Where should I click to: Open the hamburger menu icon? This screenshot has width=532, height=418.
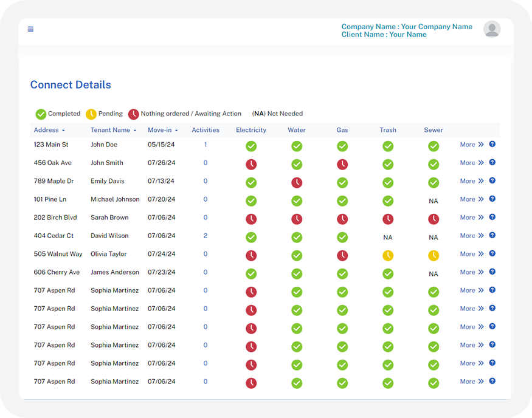coord(30,29)
